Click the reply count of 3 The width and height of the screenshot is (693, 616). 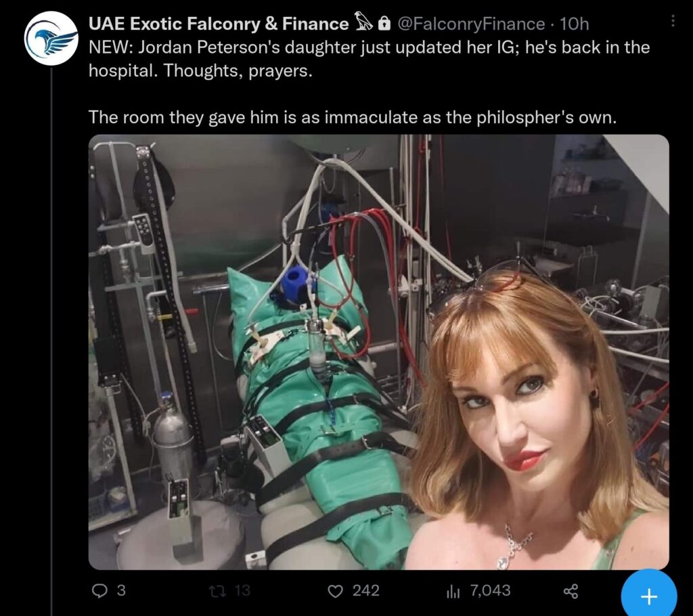(x=121, y=591)
